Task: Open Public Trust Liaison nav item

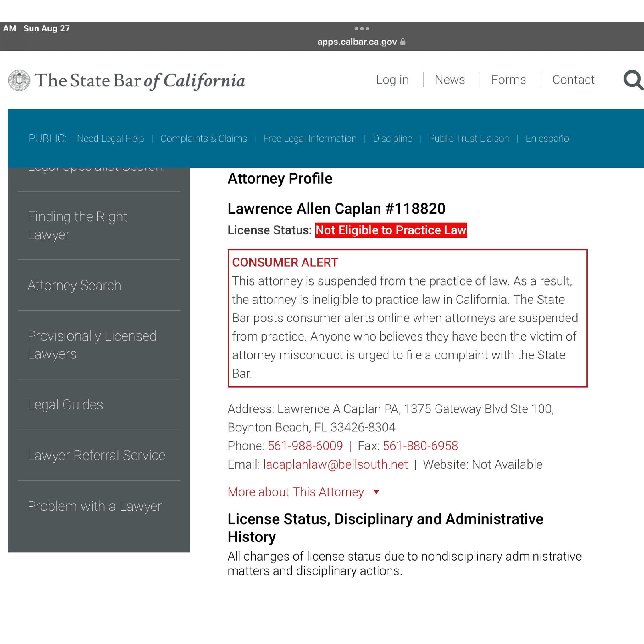Action: point(469,138)
